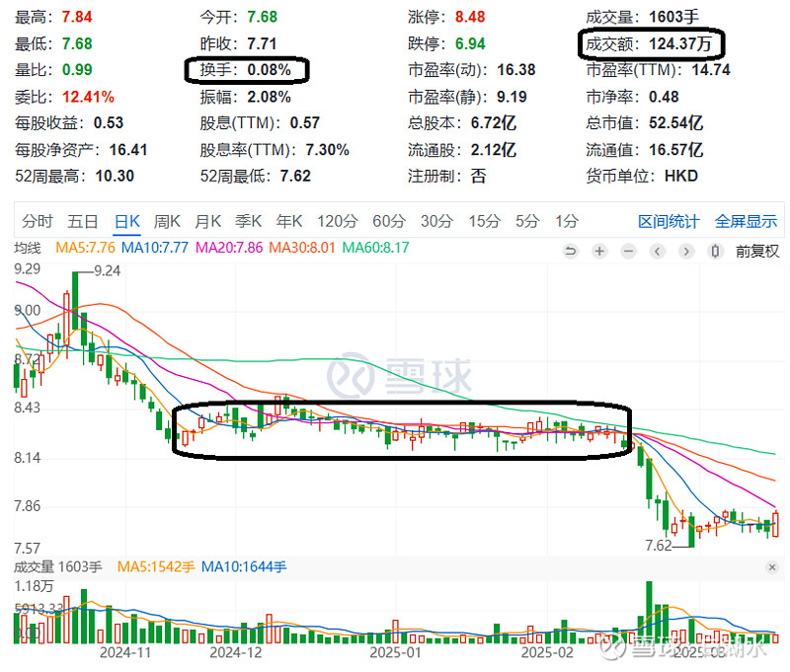Open the 周K weekly chart tab
This screenshot has height=672, width=790.
167,221
